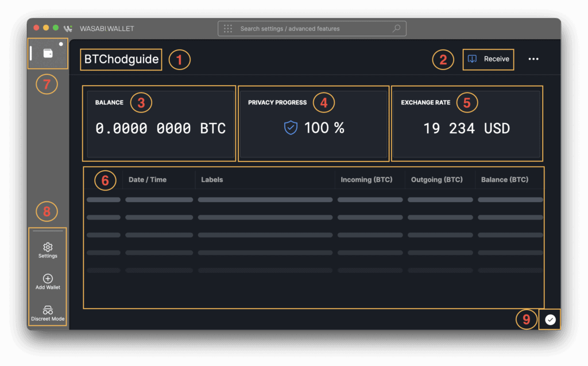Screen dimensions: 588x366
Task: Click the Incoming (BTC) column header
Action: click(x=366, y=180)
